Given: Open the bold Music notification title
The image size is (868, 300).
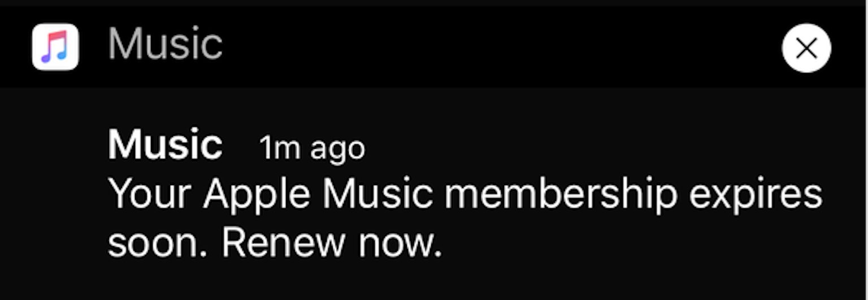Looking at the screenshot, I should [165, 145].
